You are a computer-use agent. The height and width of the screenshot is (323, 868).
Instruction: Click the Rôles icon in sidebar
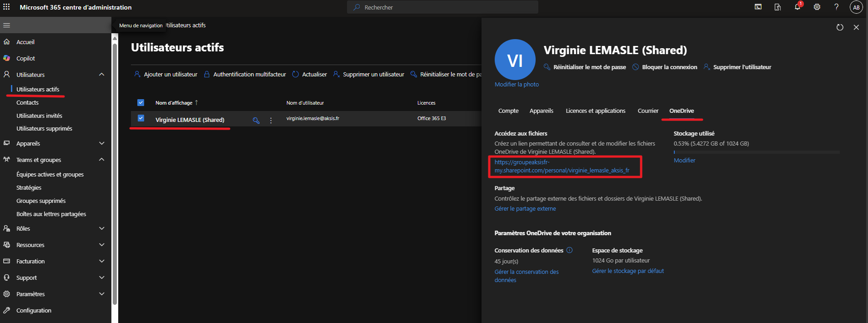tap(6, 228)
